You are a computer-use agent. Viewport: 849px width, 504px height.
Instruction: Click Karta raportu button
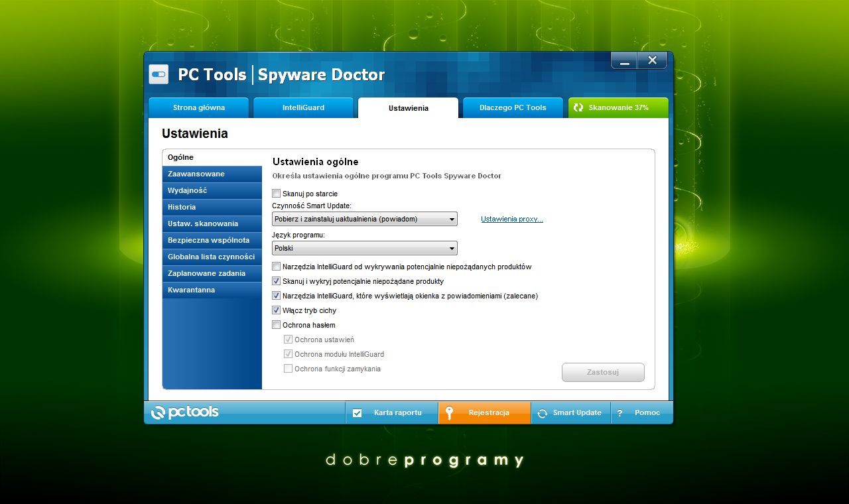[x=392, y=412]
